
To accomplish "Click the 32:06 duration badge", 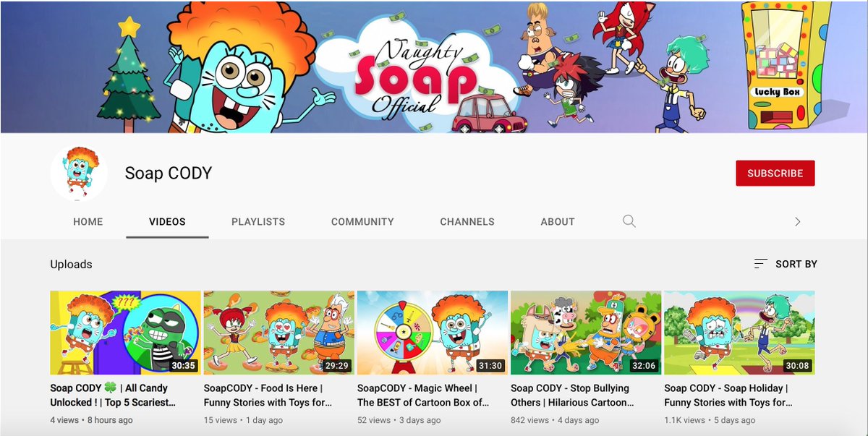I will tap(643, 366).
